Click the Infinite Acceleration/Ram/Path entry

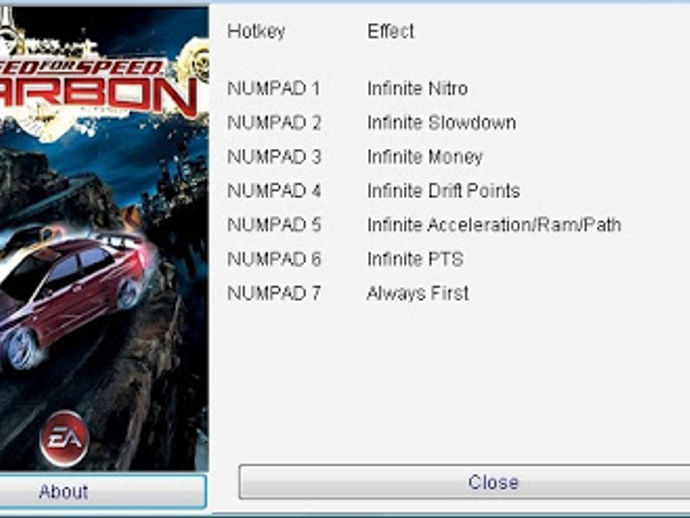494,225
